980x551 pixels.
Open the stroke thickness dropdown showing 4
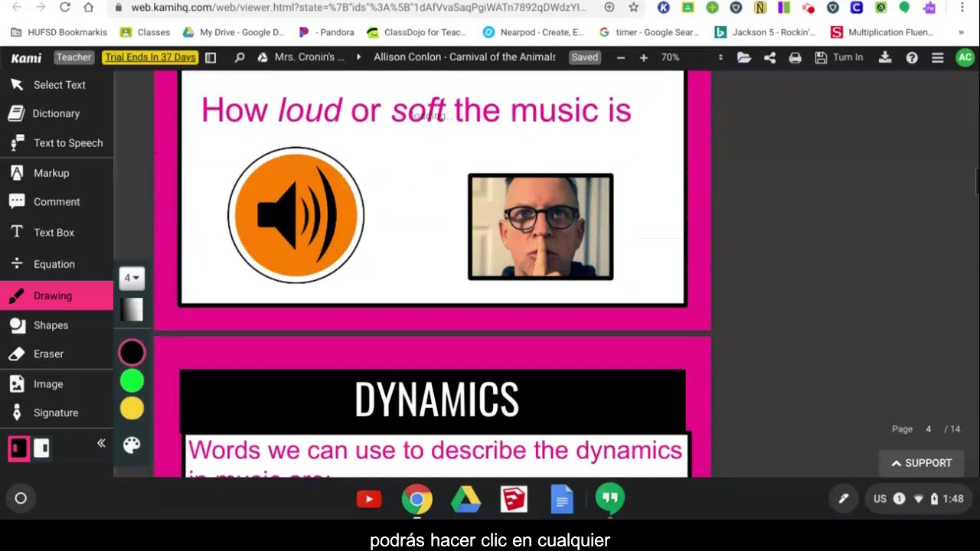click(132, 278)
